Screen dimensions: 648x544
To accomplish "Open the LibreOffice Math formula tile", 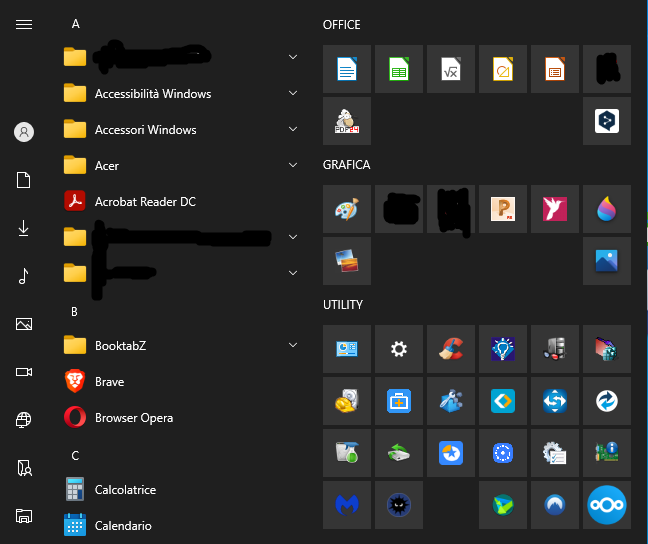I will (451, 69).
